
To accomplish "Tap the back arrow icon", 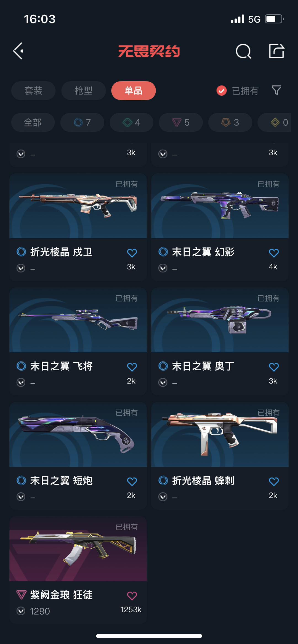I will tap(18, 51).
